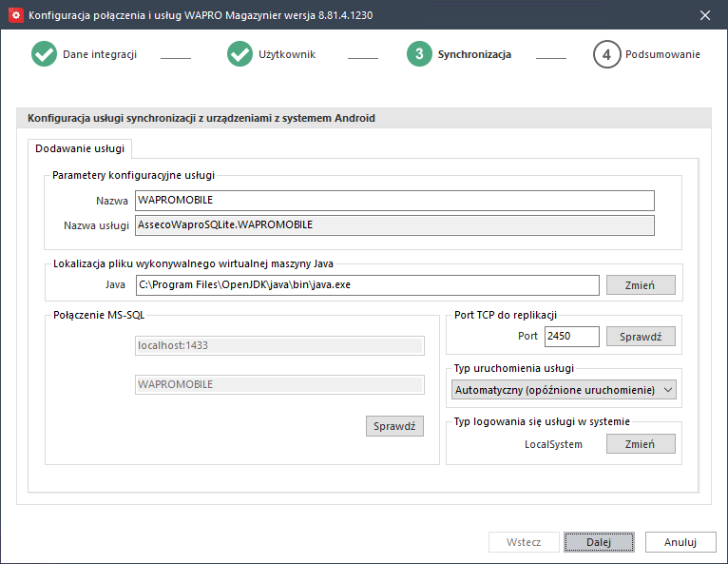728x564 pixels.
Task: Click the Dane integracji green checkmark icon
Action: click(x=44, y=54)
